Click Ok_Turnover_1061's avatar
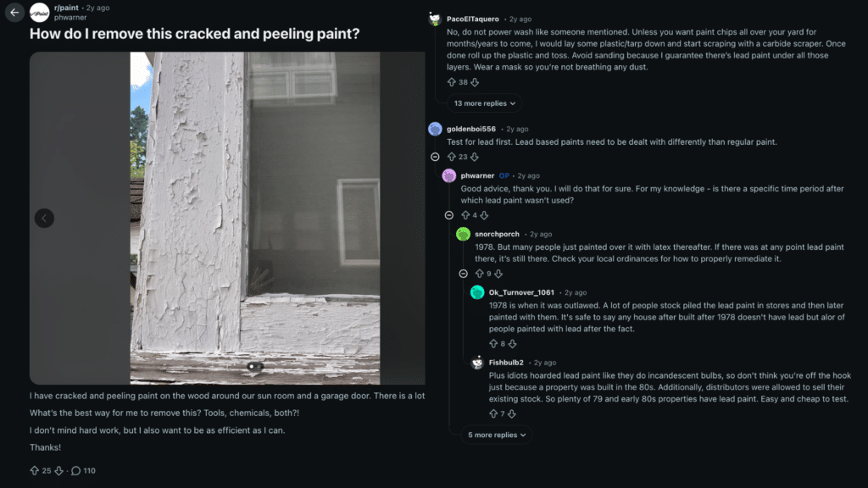 point(478,291)
